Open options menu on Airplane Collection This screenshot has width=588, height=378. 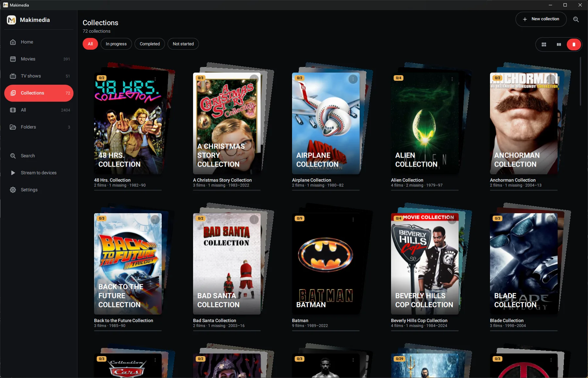353,79
